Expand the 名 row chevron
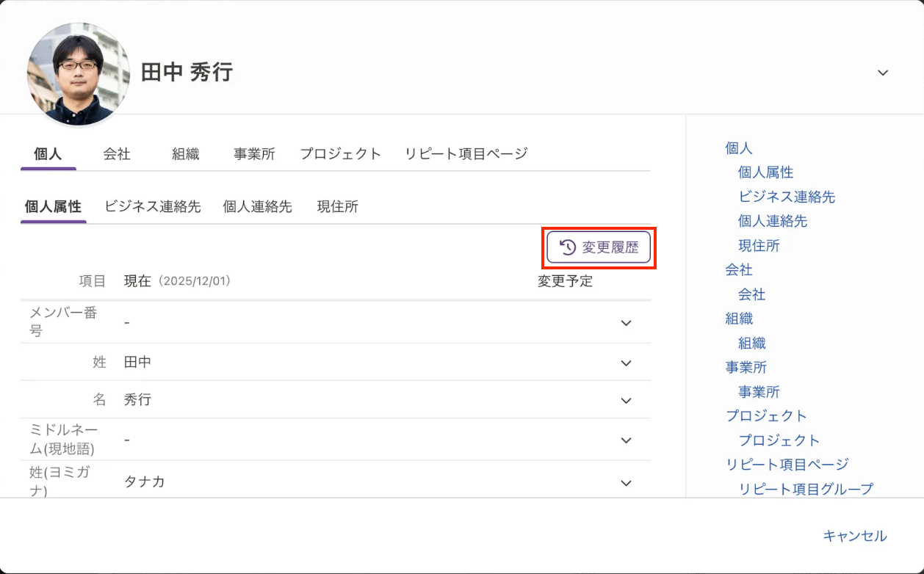The image size is (924, 574). click(x=626, y=401)
